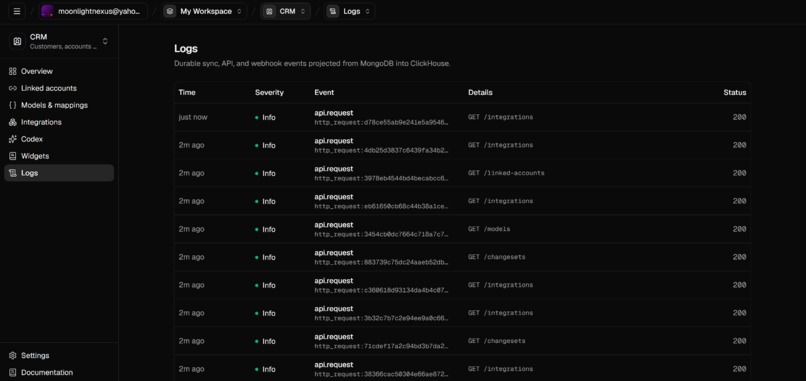Click http_request:883739c75dc24aaeb52db event ID
The image size is (806, 381).
(x=381, y=263)
